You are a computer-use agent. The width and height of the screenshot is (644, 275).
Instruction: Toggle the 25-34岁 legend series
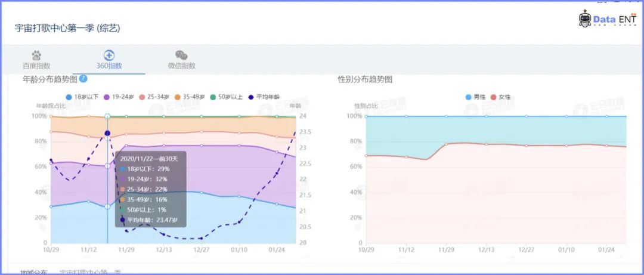(x=154, y=97)
